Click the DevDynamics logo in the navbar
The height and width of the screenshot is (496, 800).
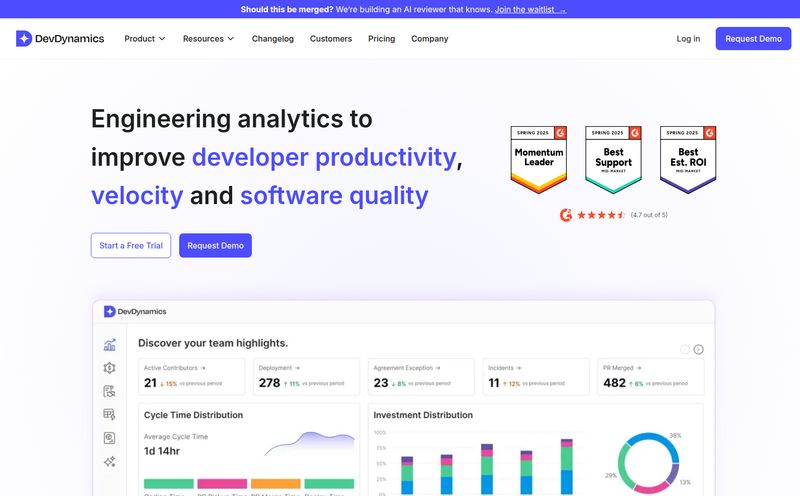pyautogui.click(x=60, y=39)
